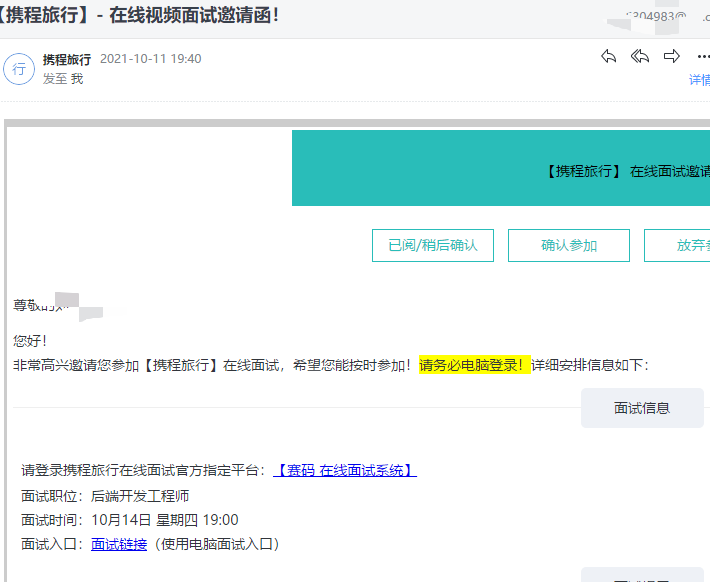
Task: Click the 放弃参加 button at right edge
Action: click(677, 245)
